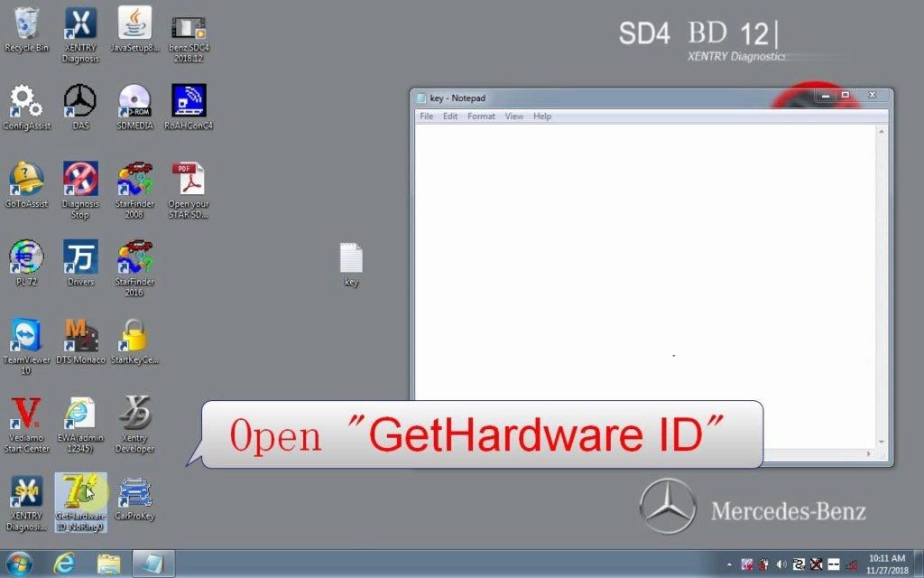Click the Notepad horizontal scrollbar right arrow
The image size is (924, 578).
[869, 454]
